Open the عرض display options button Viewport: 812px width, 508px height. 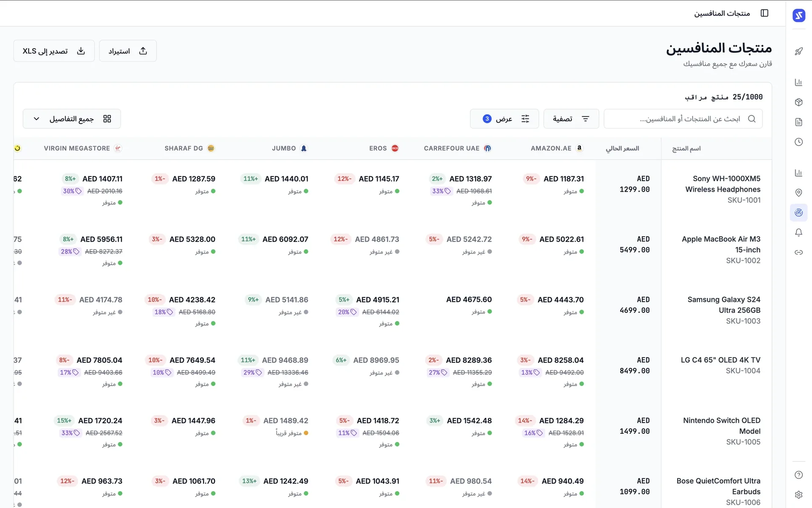(x=505, y=119)
